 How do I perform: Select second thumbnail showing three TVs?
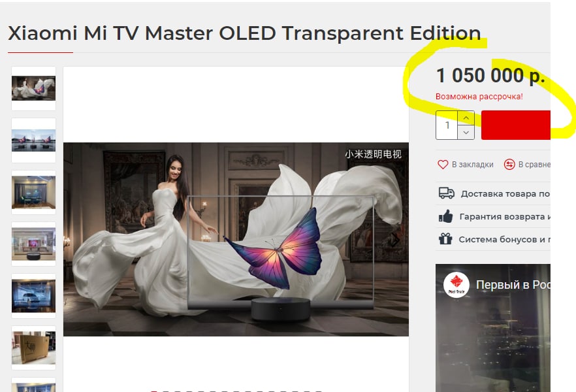(33, 140)
